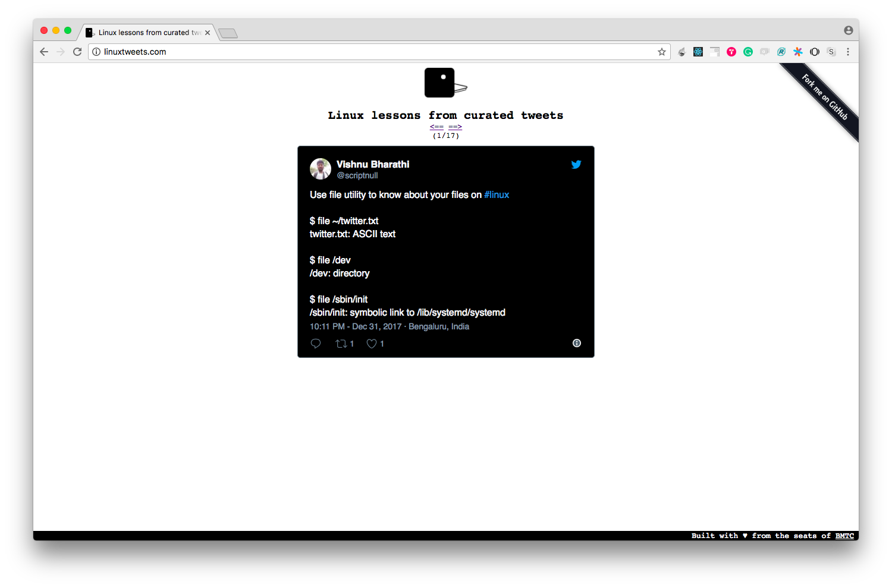The width and height of the screenshot is (892, 588).
Task: Click Vishnu Bharathi's avatar photo
Action: tap(321, 169)
